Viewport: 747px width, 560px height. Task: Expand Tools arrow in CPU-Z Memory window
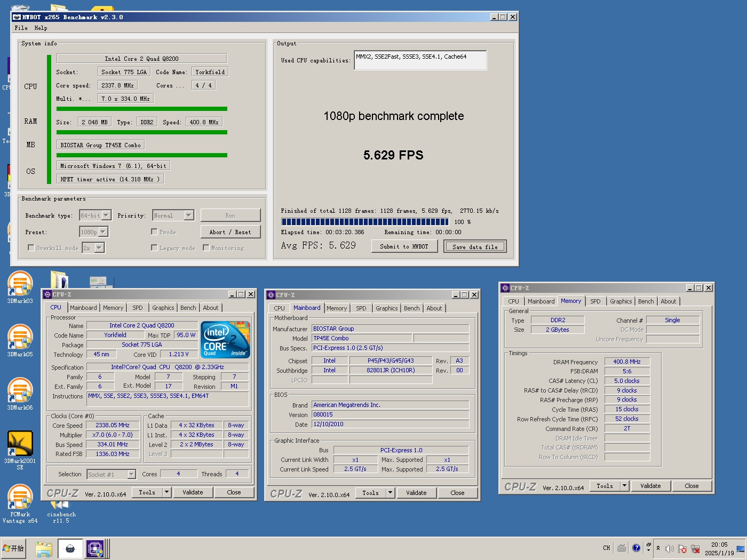[625, 486]
